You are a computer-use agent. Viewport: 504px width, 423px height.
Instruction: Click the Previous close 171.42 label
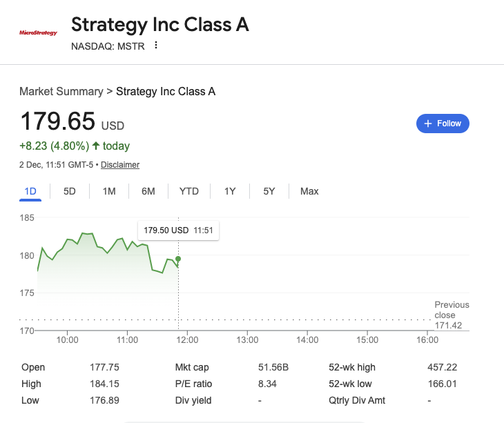pyautogui.click(x=452, y=315)
